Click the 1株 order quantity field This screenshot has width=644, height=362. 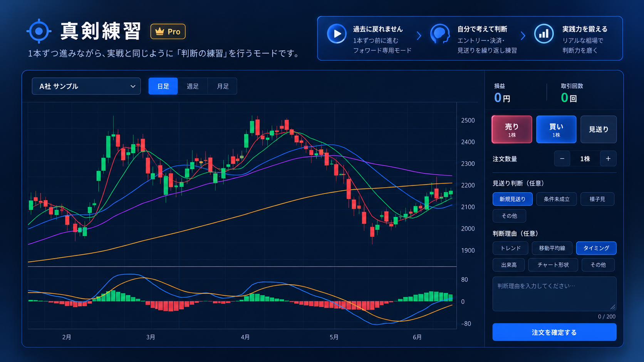[585, 158]
